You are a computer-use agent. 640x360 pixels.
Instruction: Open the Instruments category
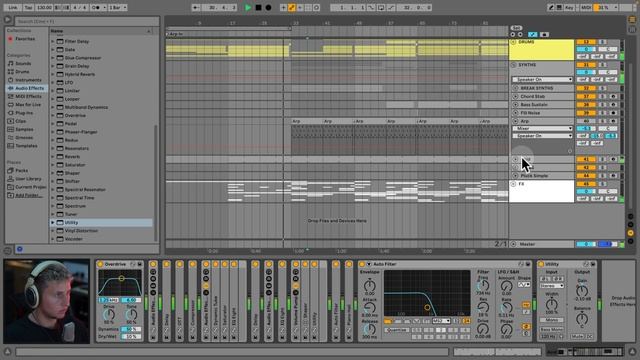click(28, 80)
